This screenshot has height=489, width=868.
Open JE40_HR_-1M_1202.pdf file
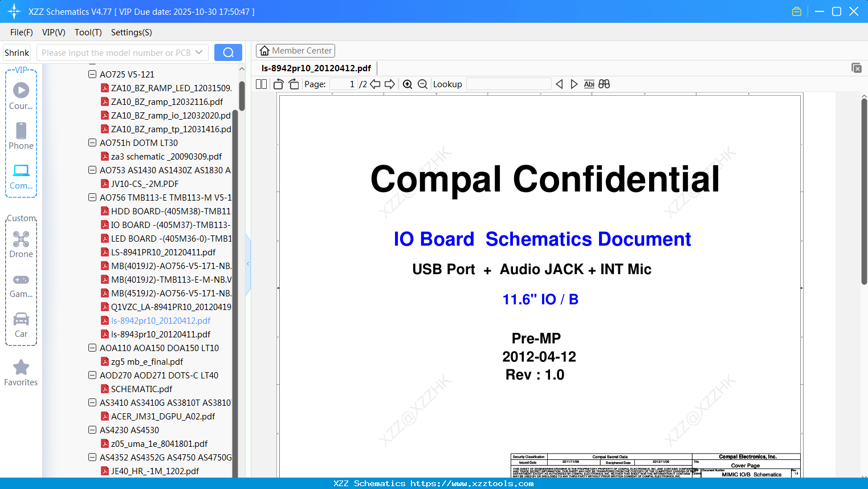coord(155,471)
